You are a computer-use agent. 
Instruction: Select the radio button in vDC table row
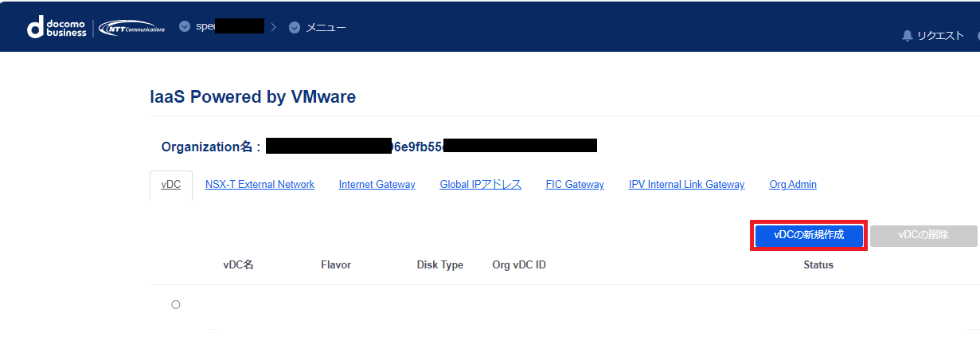point(176,304)
